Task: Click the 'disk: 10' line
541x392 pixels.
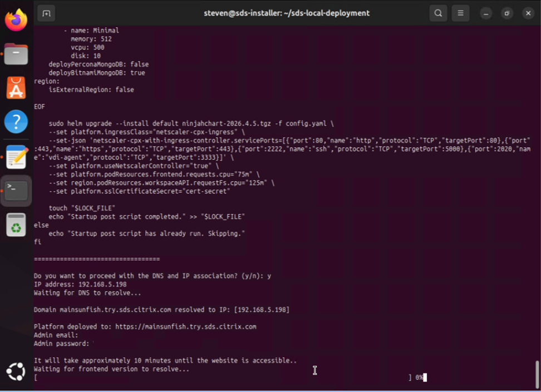Action: pyautogui.click(x=86, y=56)
